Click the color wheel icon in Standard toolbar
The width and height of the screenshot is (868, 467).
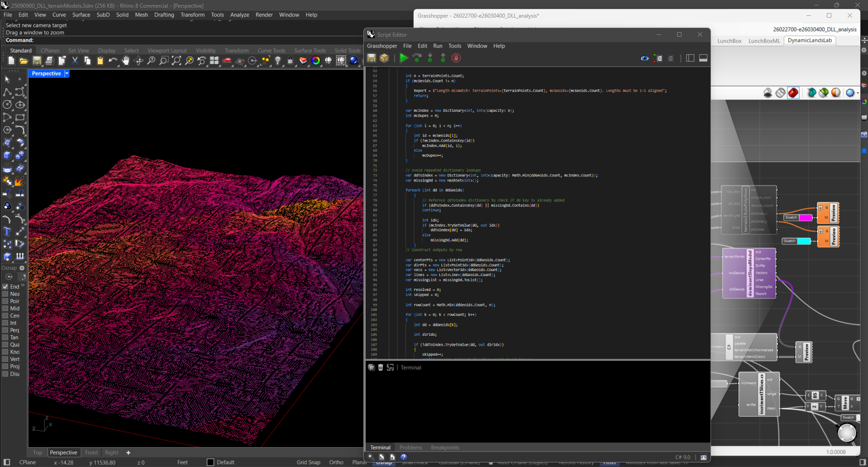316,61
